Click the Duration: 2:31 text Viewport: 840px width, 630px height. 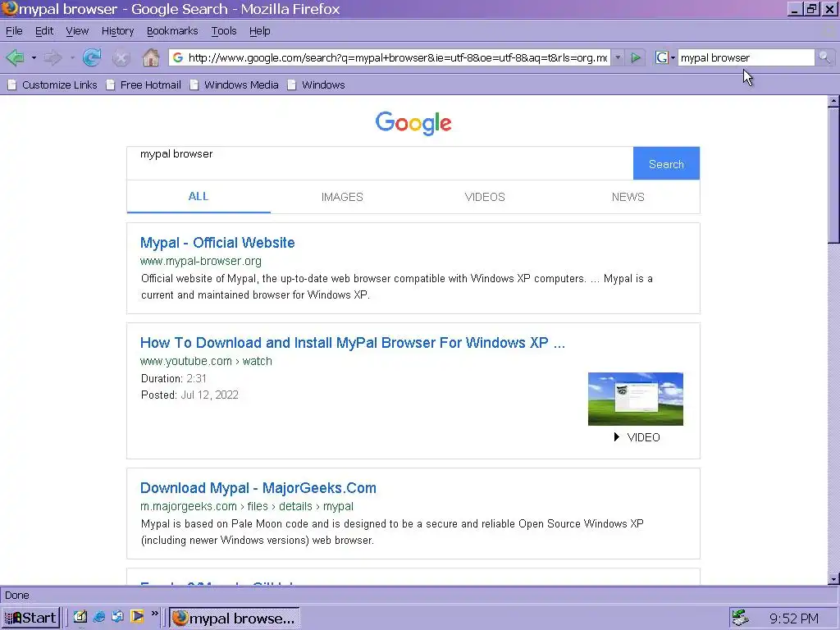(174, 378)
